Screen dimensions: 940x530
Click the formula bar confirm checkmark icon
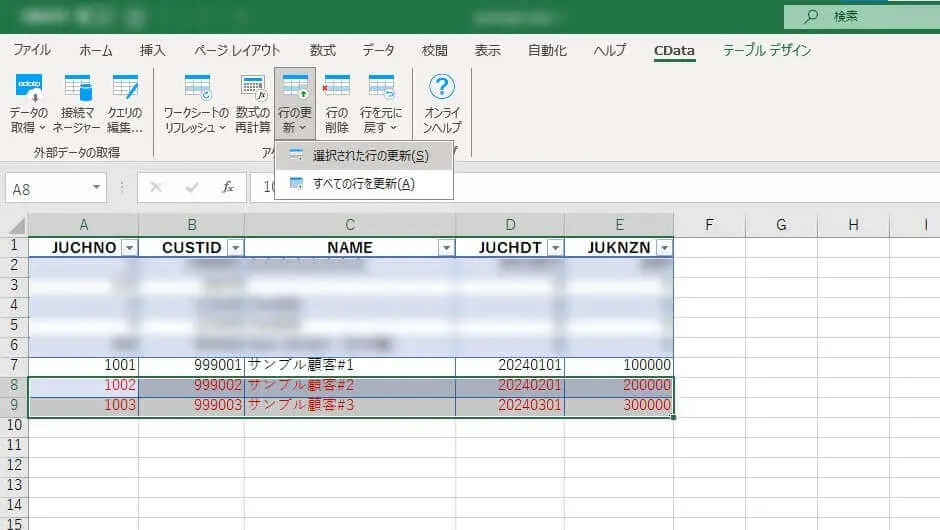pyautogui.click(x=192, y=188)
